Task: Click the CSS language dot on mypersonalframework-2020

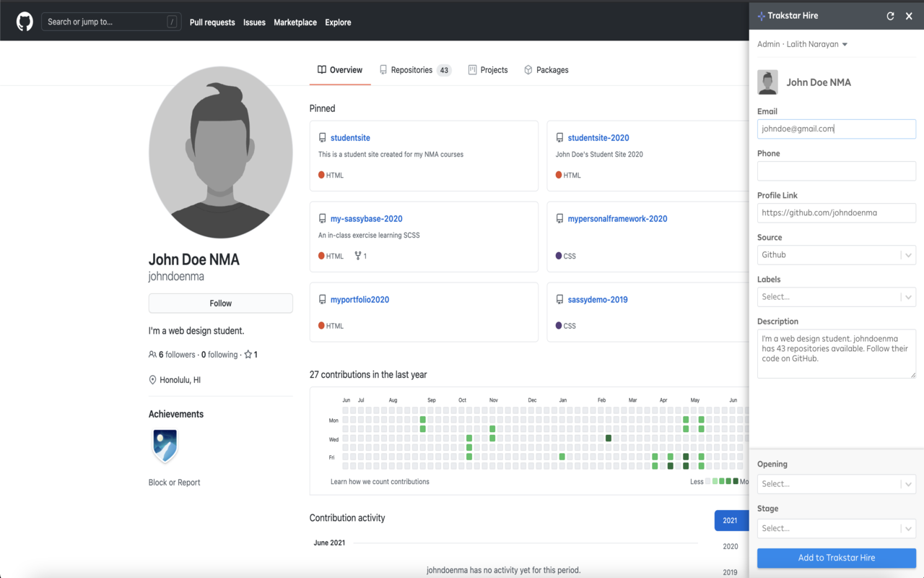Action: pyautogui.click(x=559, y=256)
